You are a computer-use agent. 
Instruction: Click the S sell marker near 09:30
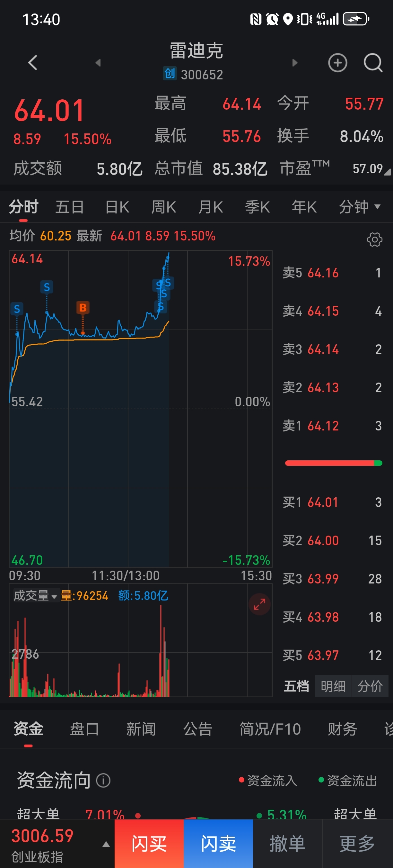[17, 309]
